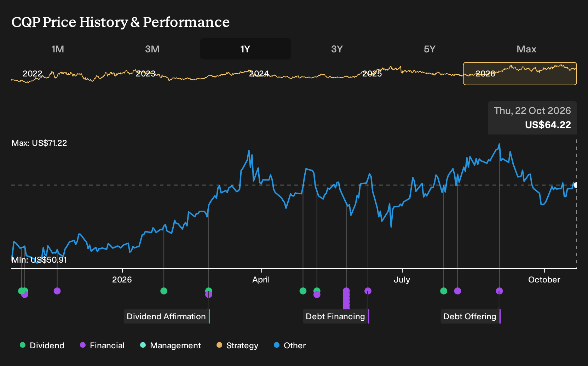This screenshot has width=588, height=366.
Task: Select the 3M time range tab
Action: click(152, 49)
